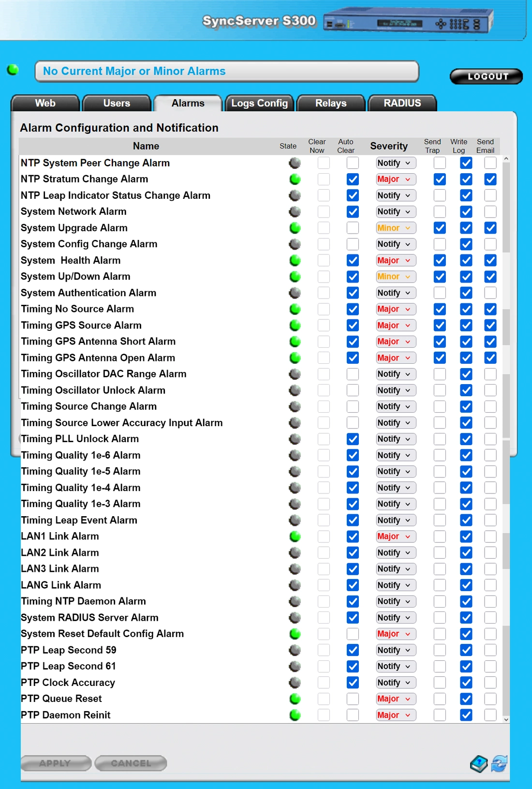Open Severity dropdown for System Reset Default Config Alarm
Image resolution: width=532 pixels, height=789 pixels.
tap(396, 634)
